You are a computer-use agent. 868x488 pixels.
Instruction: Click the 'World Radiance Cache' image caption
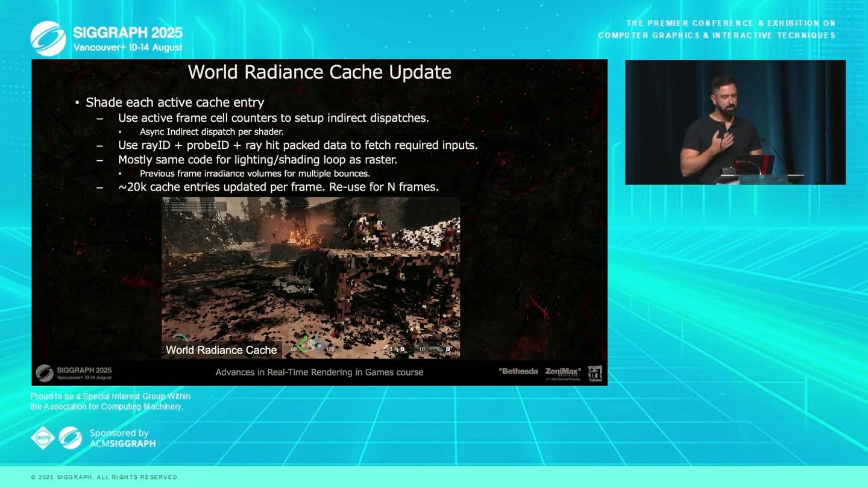(221, 350)
